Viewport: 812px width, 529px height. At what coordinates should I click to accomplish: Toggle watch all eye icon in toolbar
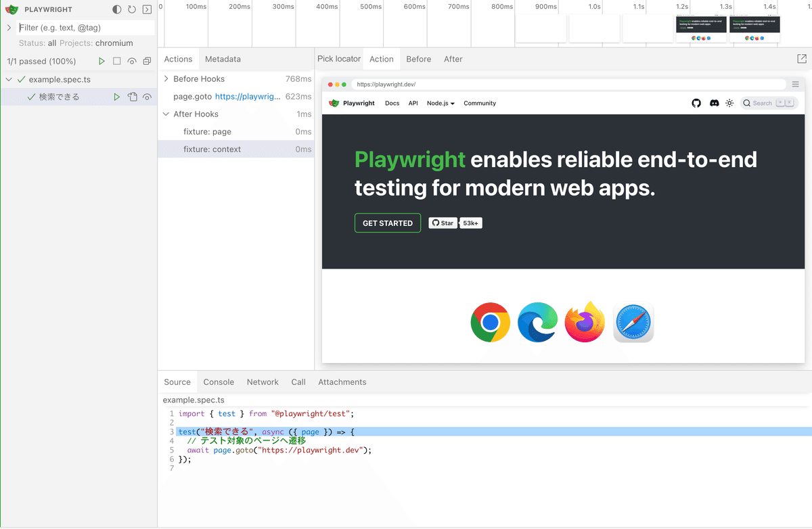(132, 62)
